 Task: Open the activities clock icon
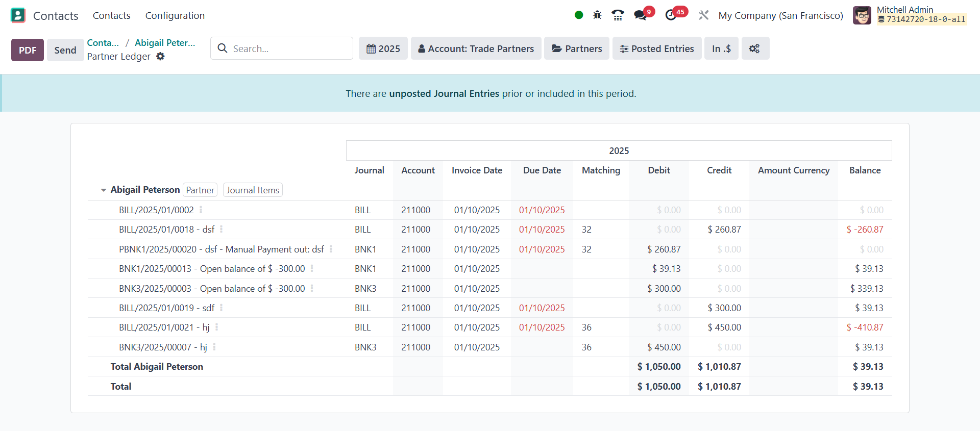tap(671, 15)
